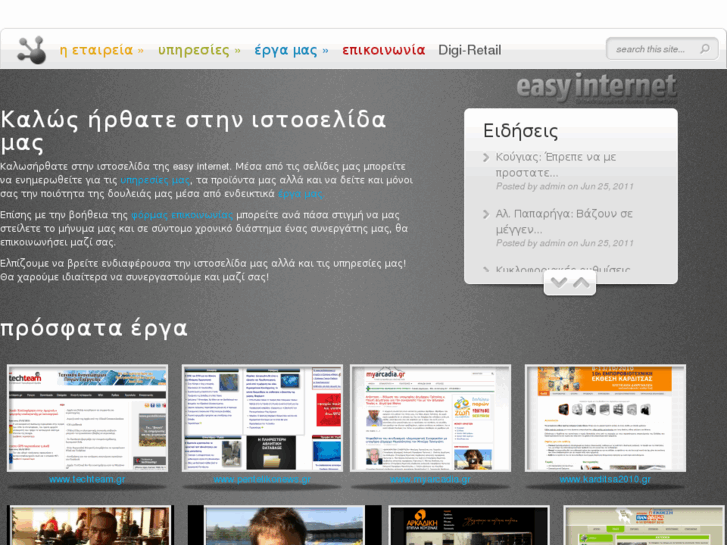Open the η εταιρεία menu
727x545 pixels.
coord(102,50)
